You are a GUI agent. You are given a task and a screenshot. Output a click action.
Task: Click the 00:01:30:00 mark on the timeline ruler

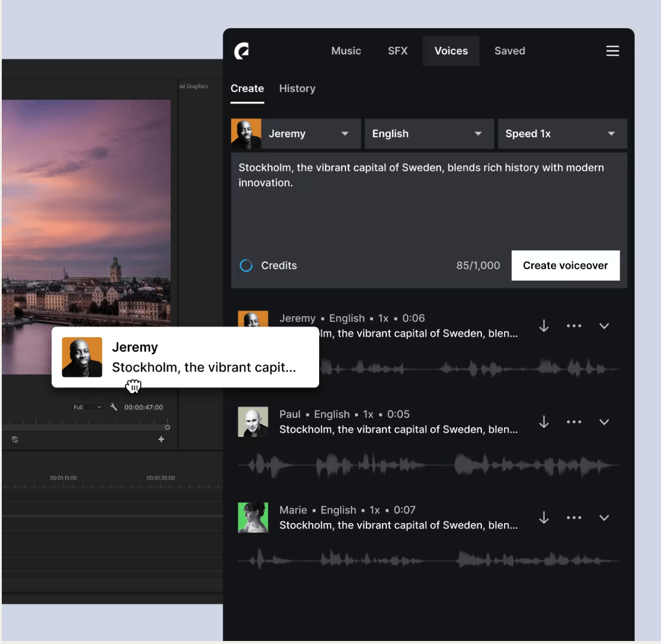click(160, 478)
